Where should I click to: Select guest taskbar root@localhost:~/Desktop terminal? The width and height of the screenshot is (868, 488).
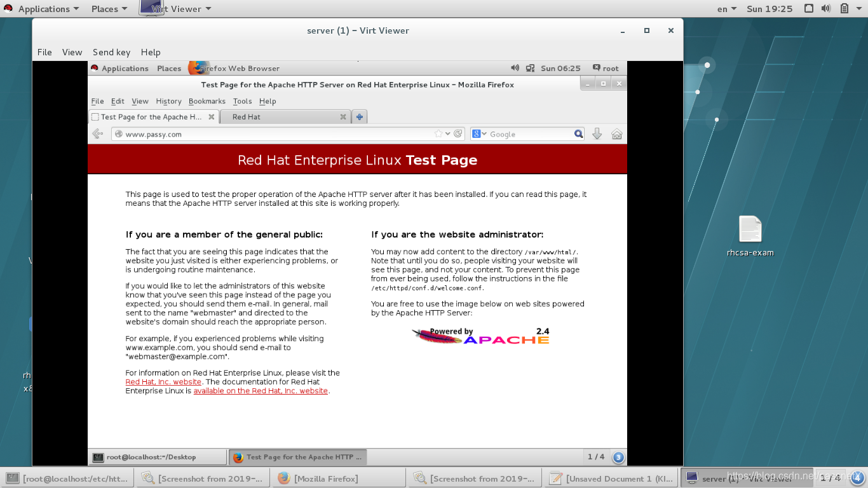158,457
